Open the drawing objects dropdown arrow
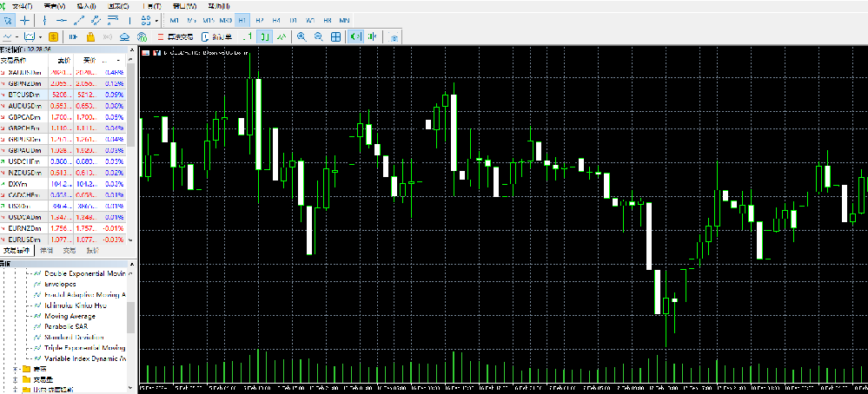The width and height of the screenshot is (868, 394). 157,21
